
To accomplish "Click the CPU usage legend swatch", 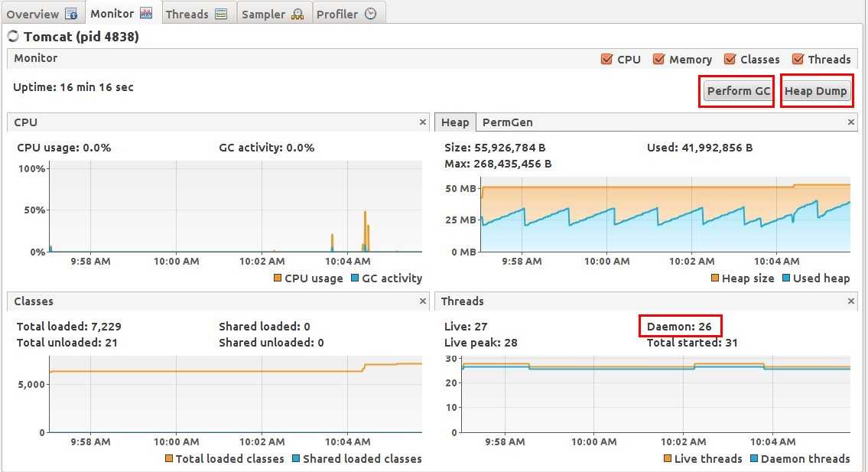I will pos(278,278).
